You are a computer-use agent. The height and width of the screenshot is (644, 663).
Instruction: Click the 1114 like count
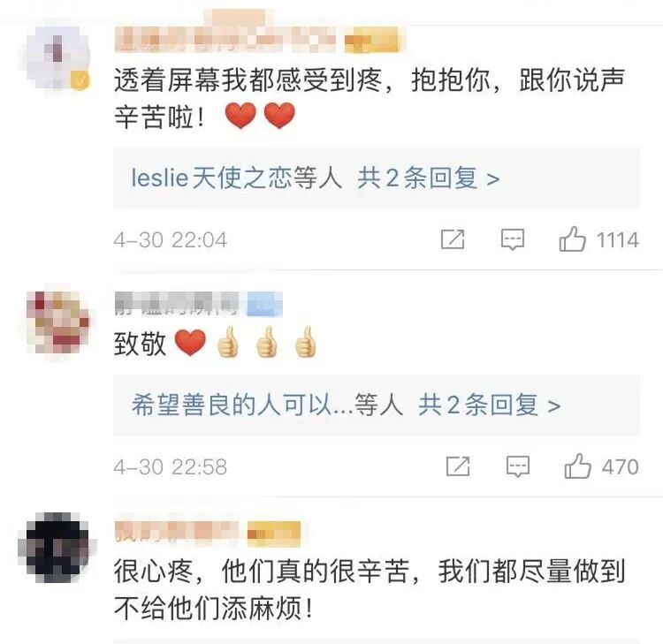[x=617, y=240]
